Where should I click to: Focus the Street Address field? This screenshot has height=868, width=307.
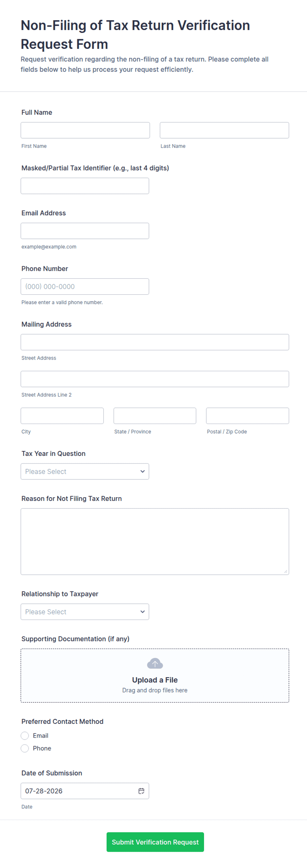point(155,342)
